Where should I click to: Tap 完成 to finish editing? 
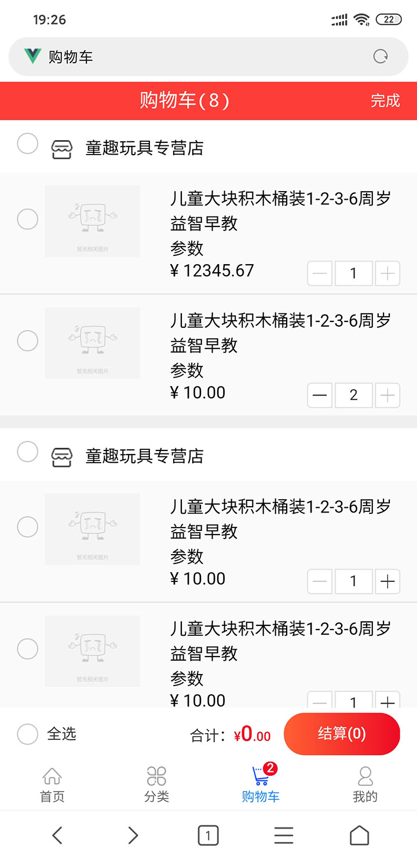point(385,101)
